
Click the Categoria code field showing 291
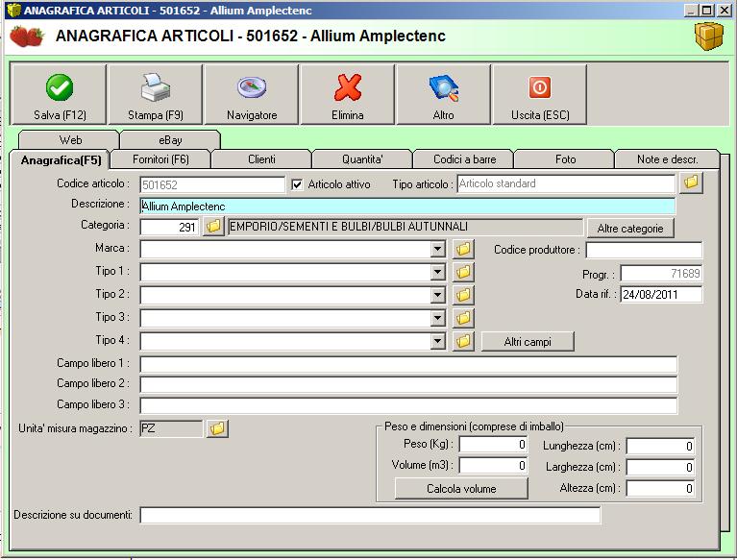170,227
